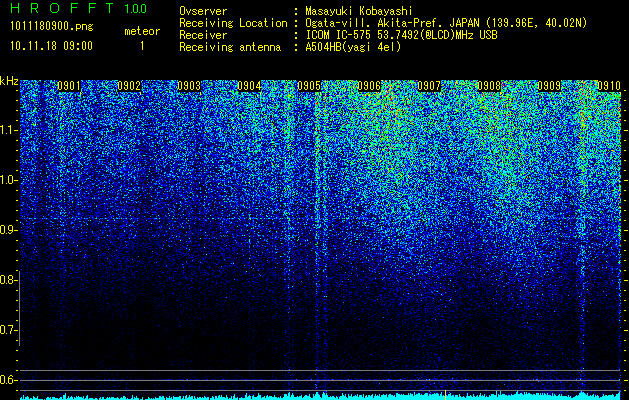Click the 0910 time marker

point(609,86)
